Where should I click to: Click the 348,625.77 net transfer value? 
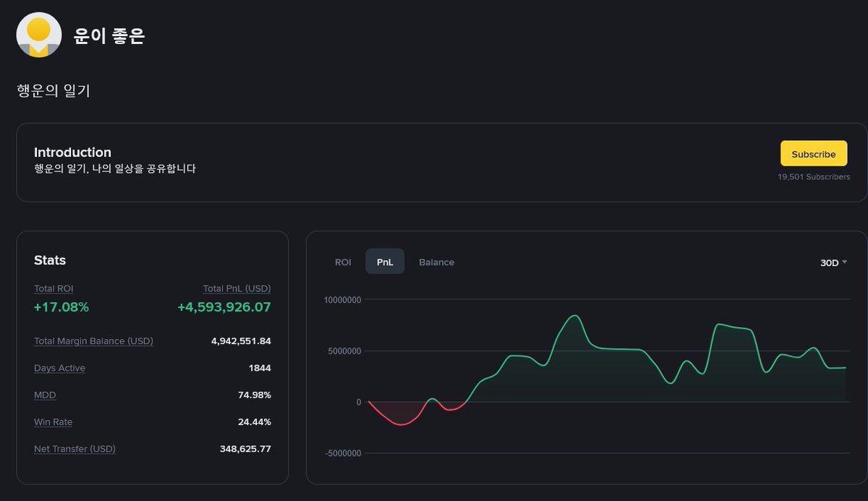click(245, 449)
